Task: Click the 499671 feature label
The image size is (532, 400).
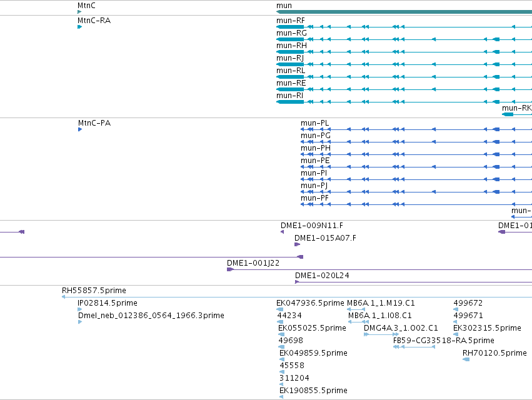Action: coord(468,316)
